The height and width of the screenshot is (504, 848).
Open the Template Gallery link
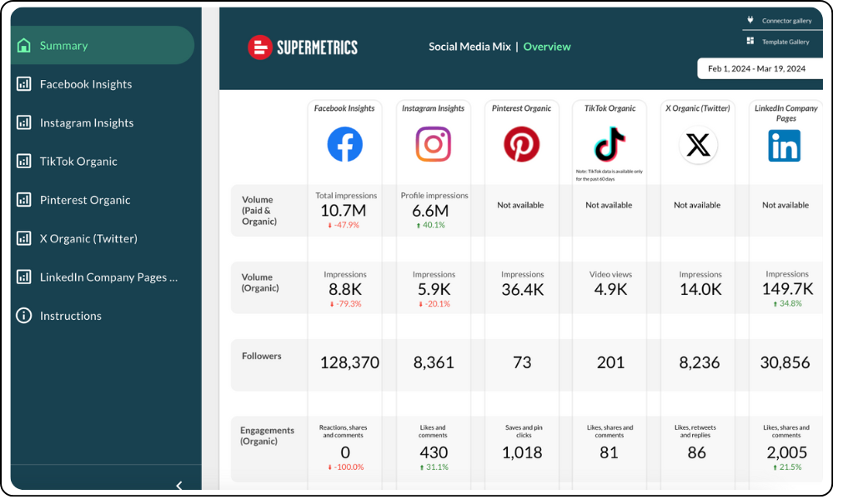[780, 42]
